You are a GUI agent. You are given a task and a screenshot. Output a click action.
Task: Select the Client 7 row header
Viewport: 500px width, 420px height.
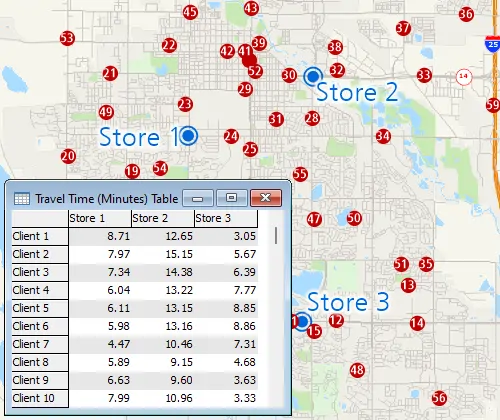pos(40,345)
